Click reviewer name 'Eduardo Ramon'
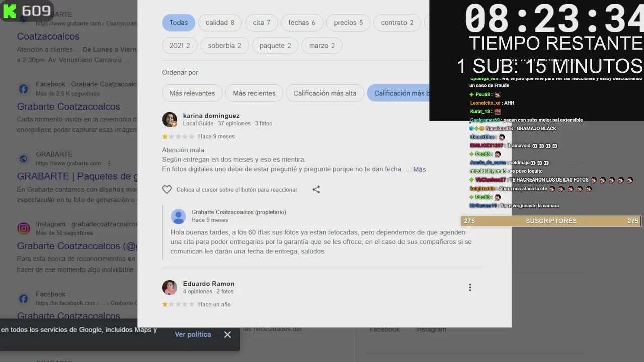 (x=209, y=284)
